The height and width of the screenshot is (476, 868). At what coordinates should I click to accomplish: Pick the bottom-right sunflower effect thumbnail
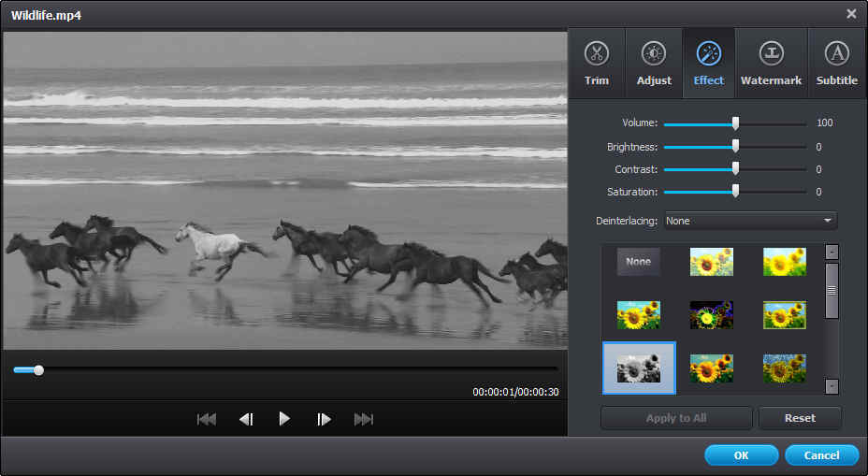tap(785, 368)
